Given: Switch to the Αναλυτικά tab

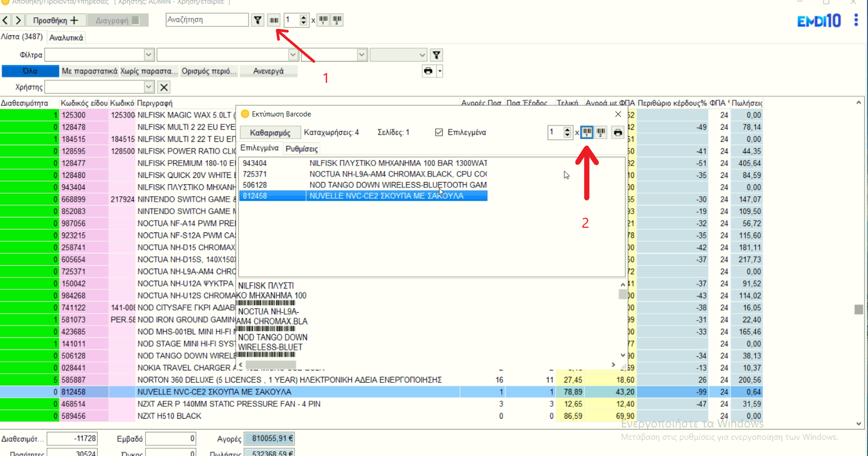Looking at the screenshot, I should pos(66,38).
